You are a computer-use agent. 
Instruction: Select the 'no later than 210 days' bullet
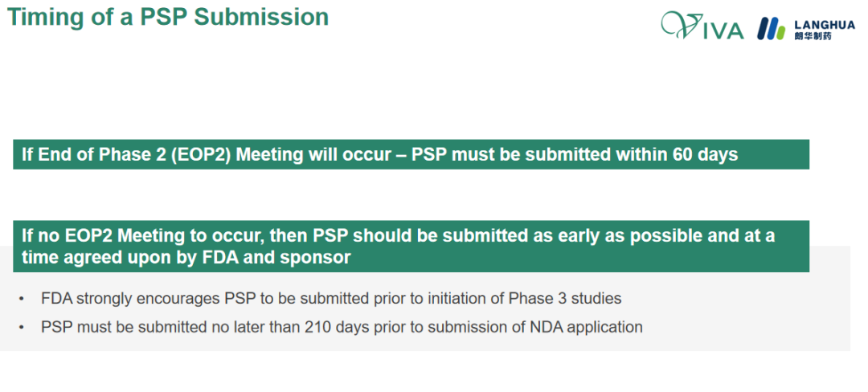(342, 327)
